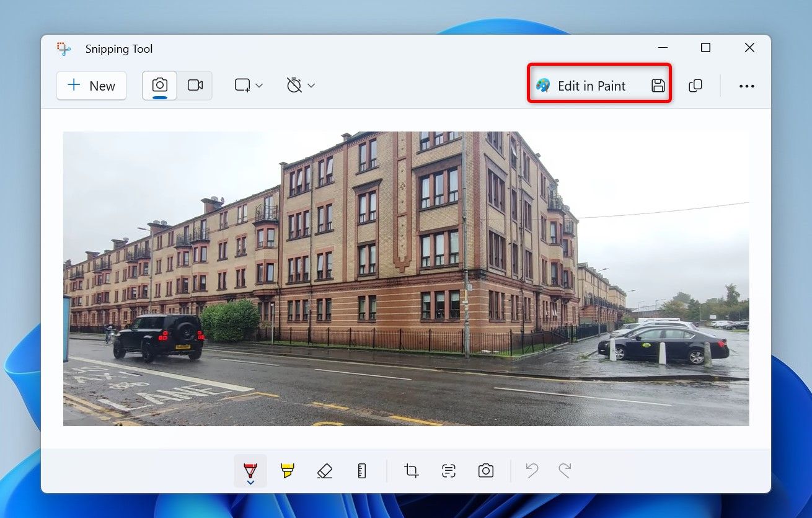Open the See more three-dots menu

(x=747, y=86)
